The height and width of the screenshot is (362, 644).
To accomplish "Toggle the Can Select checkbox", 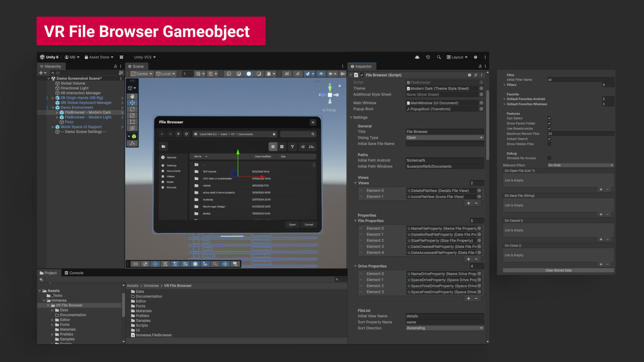I will [549, 119].
